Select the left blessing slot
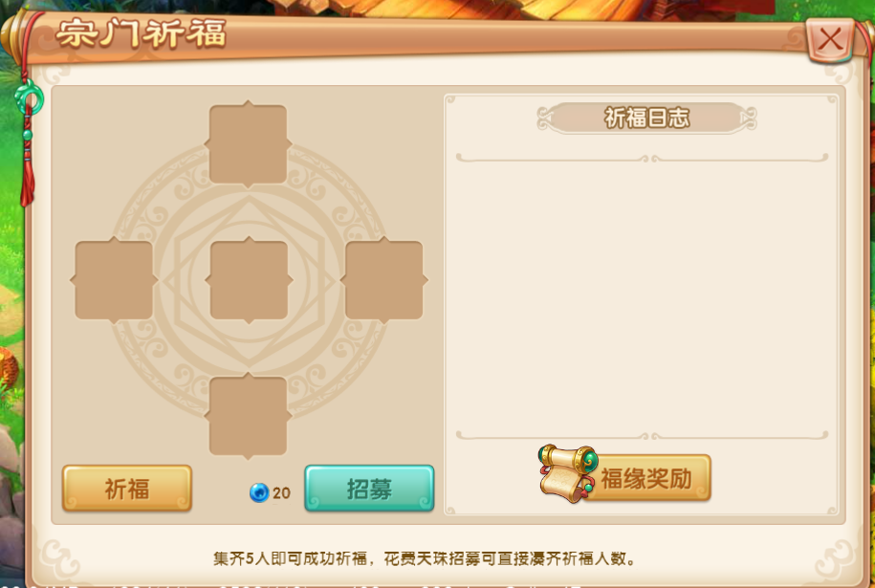 [114, 280]
